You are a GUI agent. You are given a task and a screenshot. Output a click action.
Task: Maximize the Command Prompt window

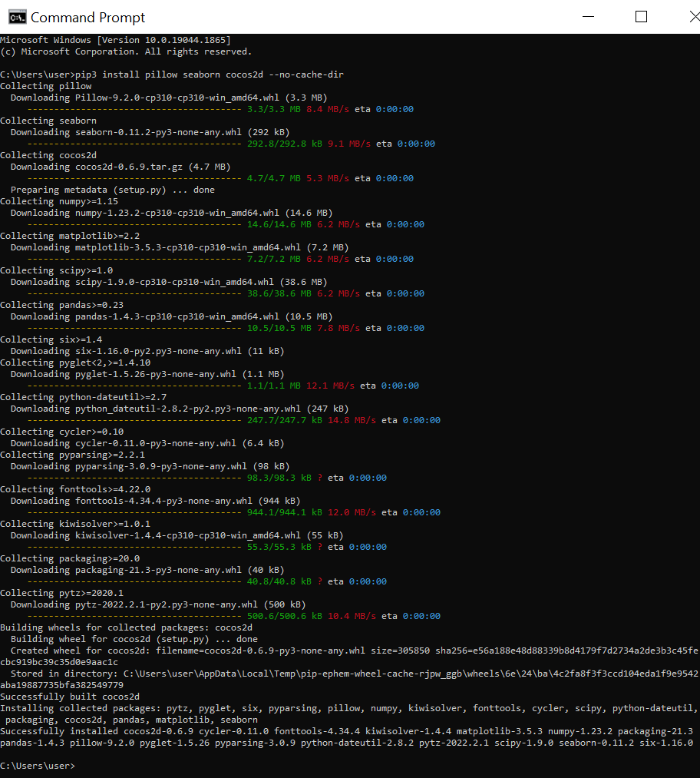[x=641, y=17]
